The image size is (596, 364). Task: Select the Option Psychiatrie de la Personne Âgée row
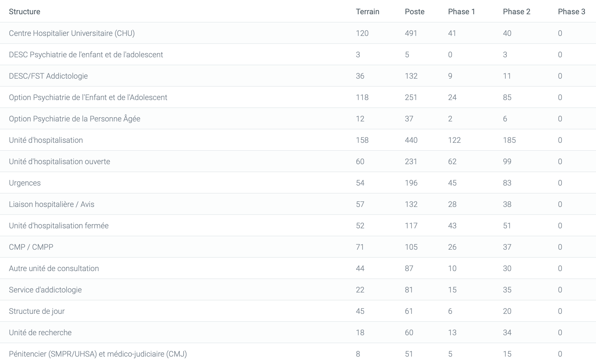(74, 119)
